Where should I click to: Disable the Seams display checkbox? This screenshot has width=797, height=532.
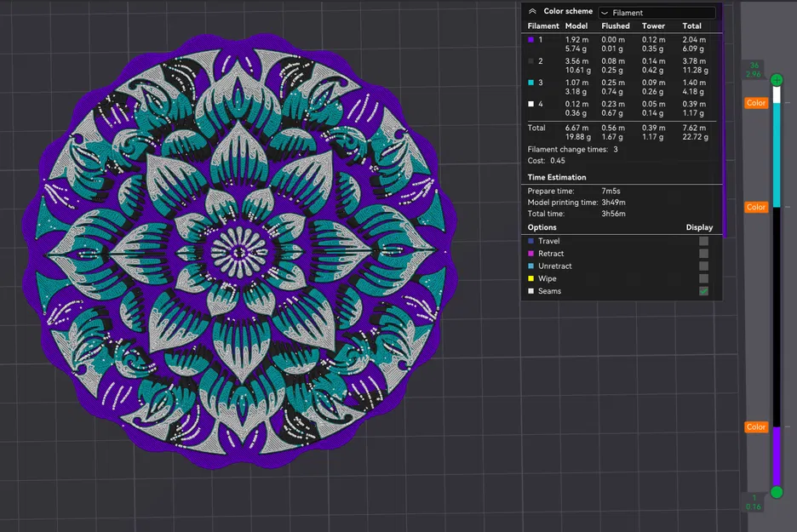(x=705, y=291)
